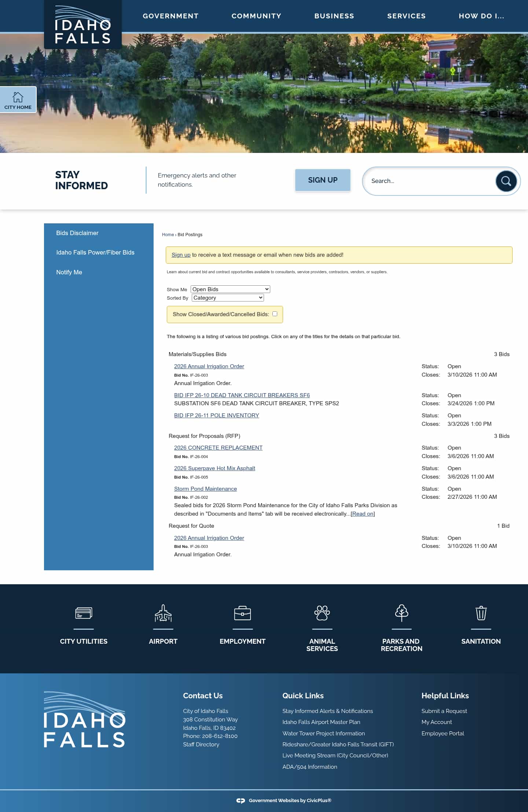Screen dimensions: 528x812
Task: Open the Business menu
Action: click(334, 16)
